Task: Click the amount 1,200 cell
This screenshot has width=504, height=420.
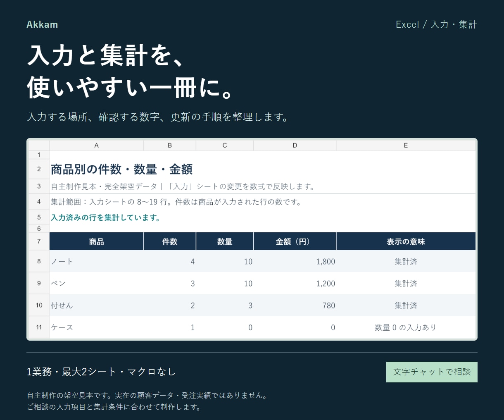Action: (x=295, y=283)
